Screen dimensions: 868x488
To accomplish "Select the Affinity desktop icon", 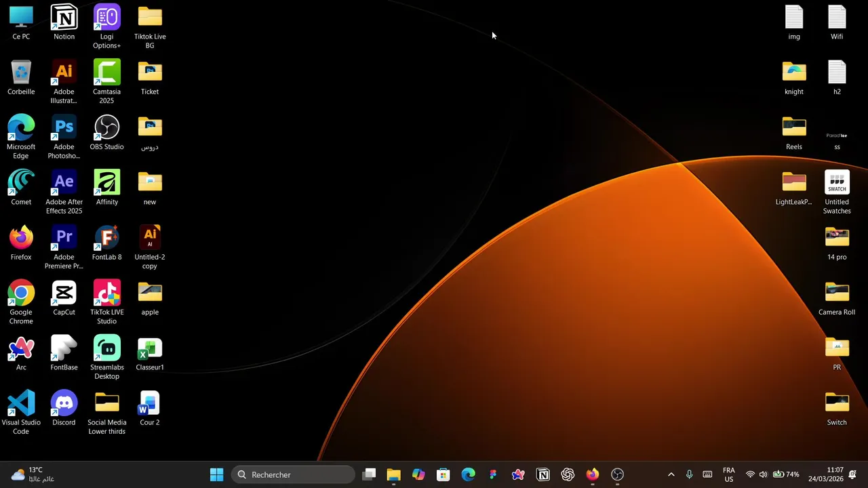I will (106, 188).
